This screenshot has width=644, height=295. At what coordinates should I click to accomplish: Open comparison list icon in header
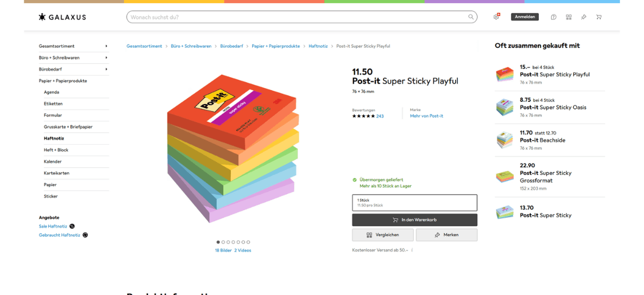pos(568,17)
